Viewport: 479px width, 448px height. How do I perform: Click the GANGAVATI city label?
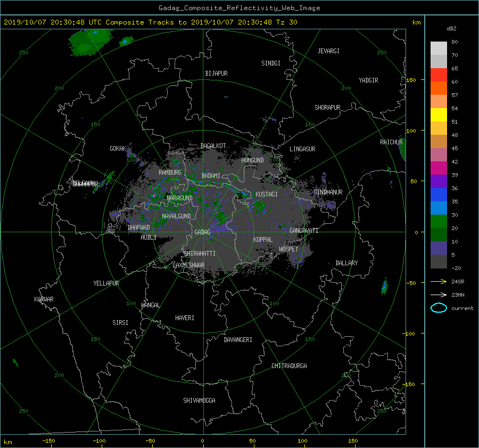coord(304,231)
